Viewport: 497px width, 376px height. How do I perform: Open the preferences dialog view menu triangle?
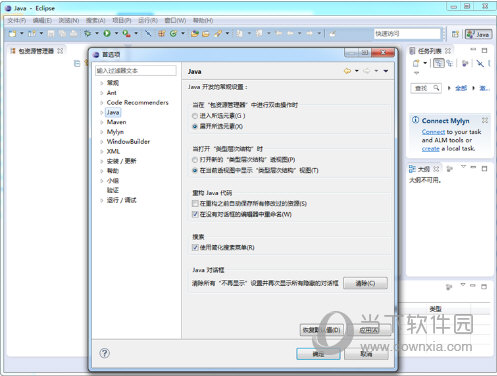pyautogui.click(x=386, y=71)
